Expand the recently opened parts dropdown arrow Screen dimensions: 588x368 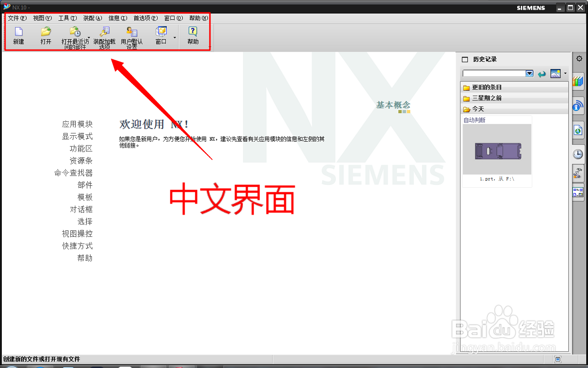pos(89,37)
